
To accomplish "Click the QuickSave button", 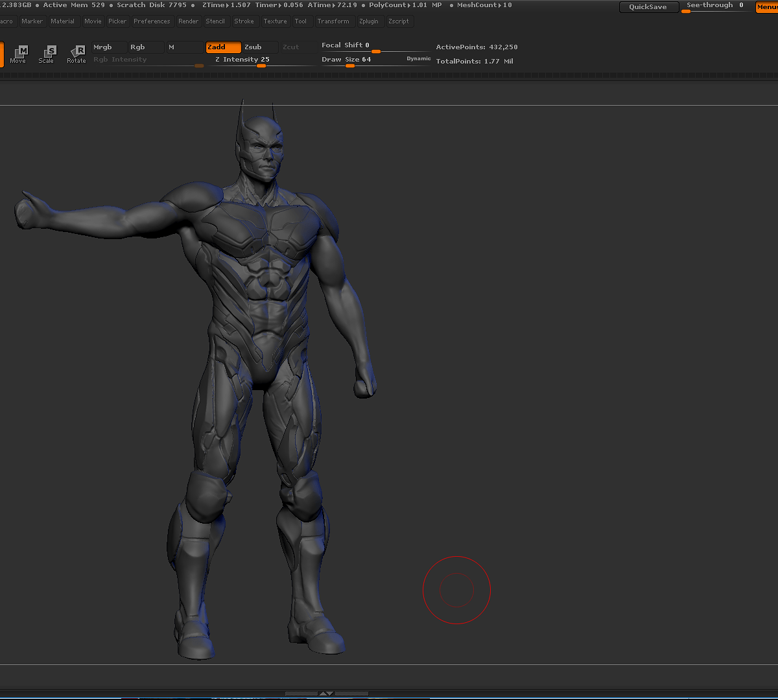I will point(648,7).
